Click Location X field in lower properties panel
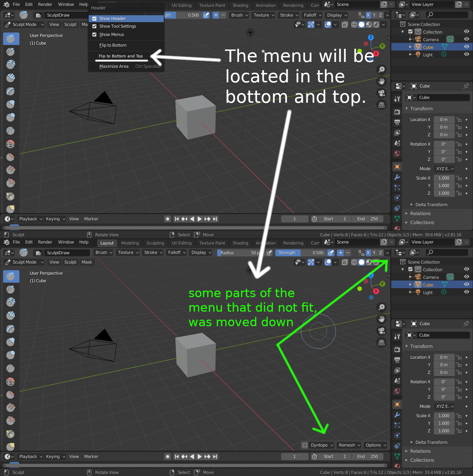The width and height of the screenshot is (473, 476). coord(444,357)
